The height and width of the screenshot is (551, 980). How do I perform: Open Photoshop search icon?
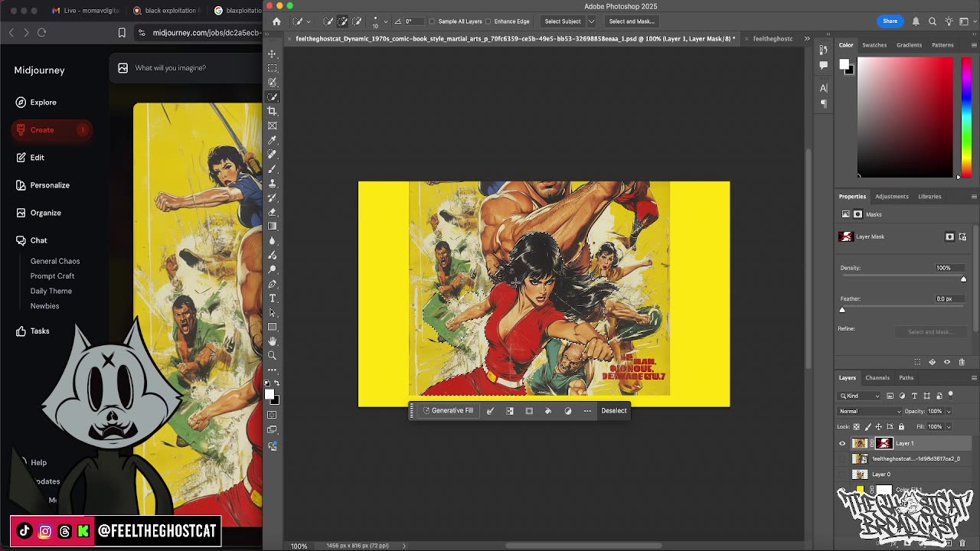[x=933, y=21]
